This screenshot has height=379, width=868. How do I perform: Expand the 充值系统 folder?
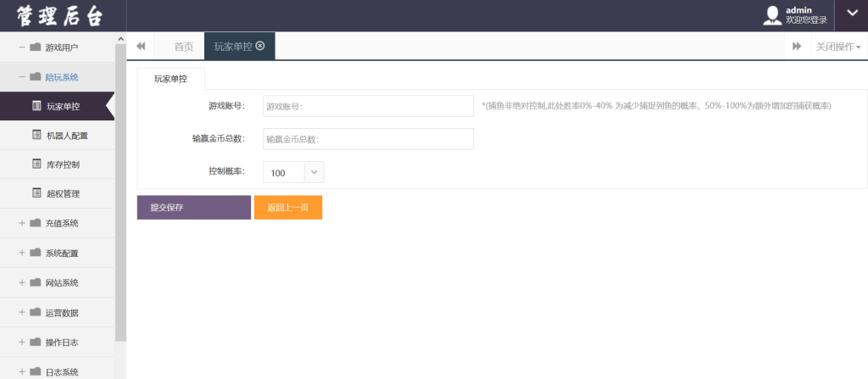(22, 223)
